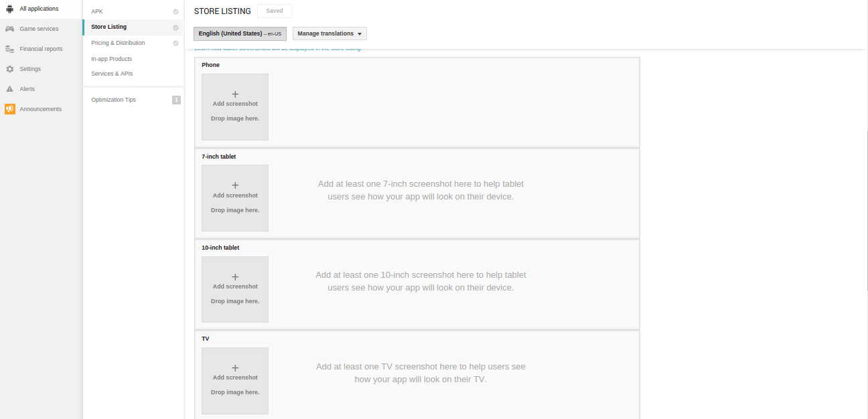Click the plus icon in Phone section
This screenshot has height=419, width=868.
pos(235,94)
